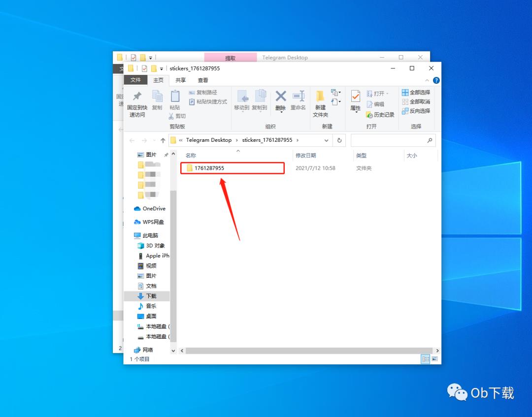Select Network (网络) in the navigation pane
Image resolution: width=532 pixels, height=417 pixels.
[x=143, y=350]
